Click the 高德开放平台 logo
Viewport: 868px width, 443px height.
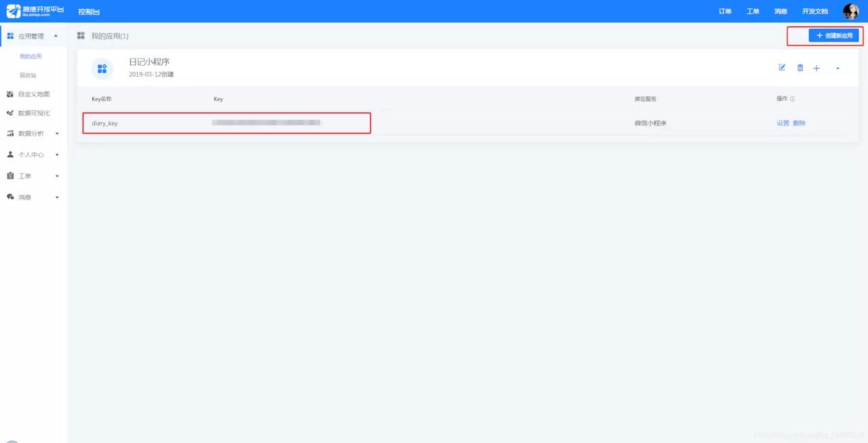pyautogui.click(x=35, y=11)
